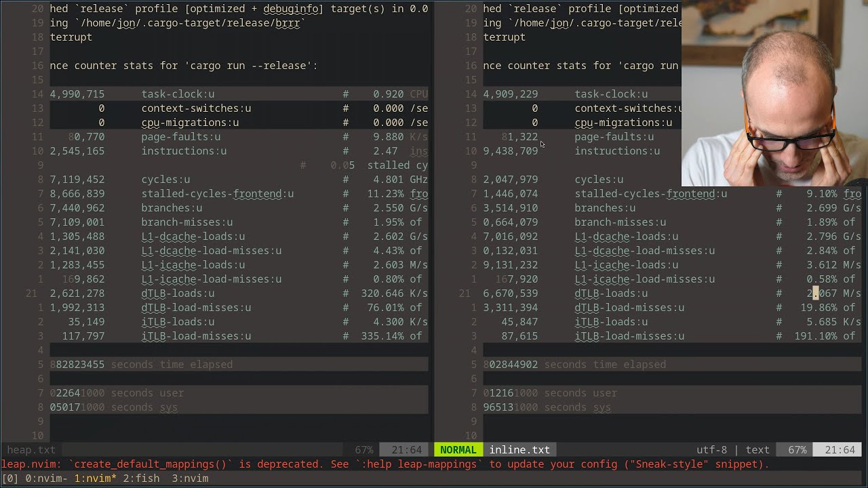This screenshot has height=488, width=868.
Task: Click the 67% scroll indicator near heap.txt
Action: click(364, 449)
